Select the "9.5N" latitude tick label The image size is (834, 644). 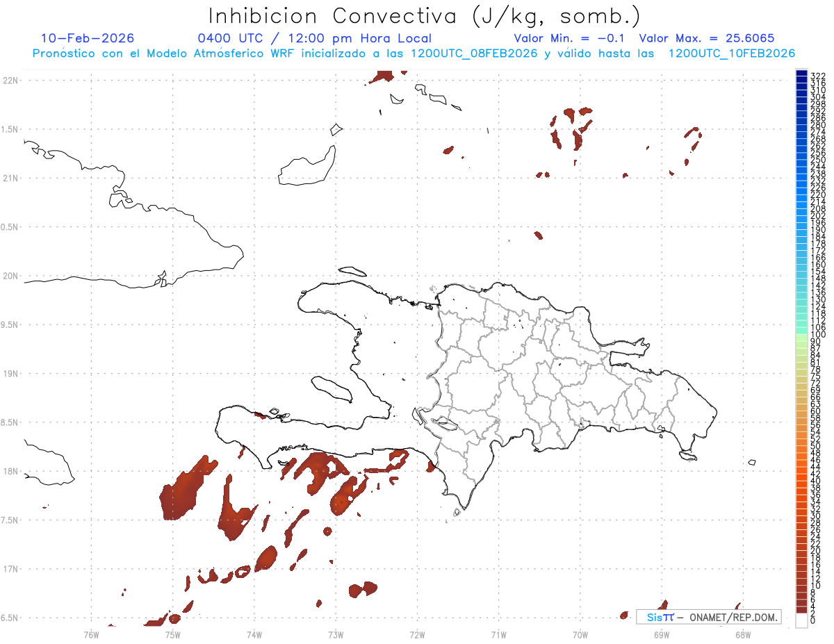(10, 324)
